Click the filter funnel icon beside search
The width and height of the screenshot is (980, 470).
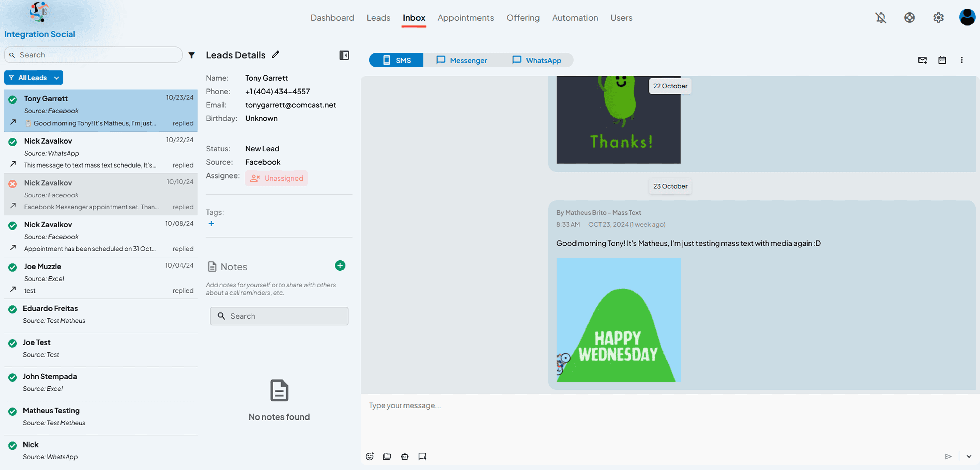coord(192,56)
